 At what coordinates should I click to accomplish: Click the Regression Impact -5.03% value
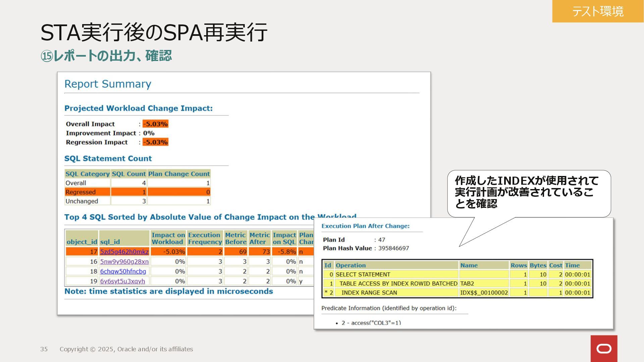point(155,142)
